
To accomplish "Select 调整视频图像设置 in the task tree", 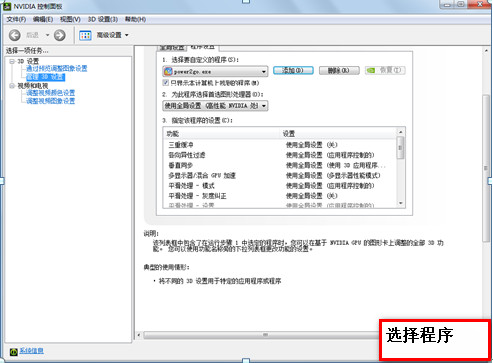I will tap(51, 101).
